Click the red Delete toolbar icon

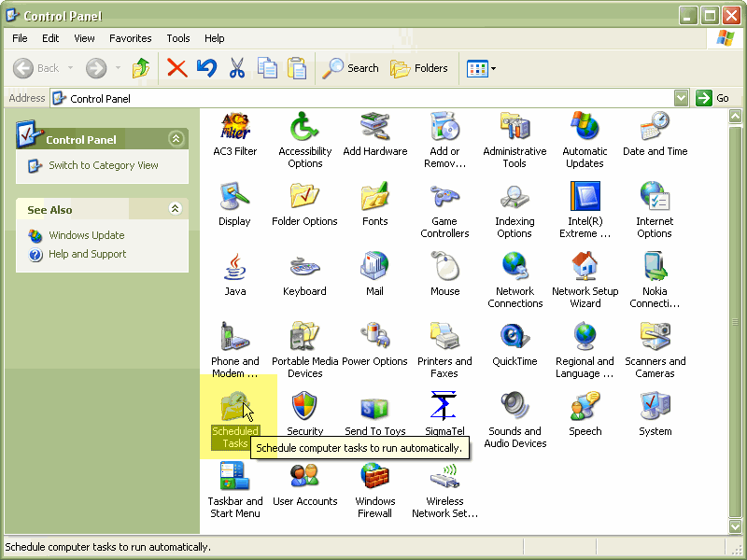[x=176, y=68]
